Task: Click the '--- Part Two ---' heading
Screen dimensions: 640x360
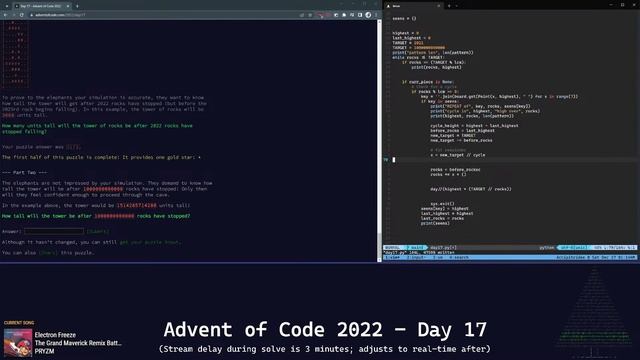Action: [x=24, y=173]
